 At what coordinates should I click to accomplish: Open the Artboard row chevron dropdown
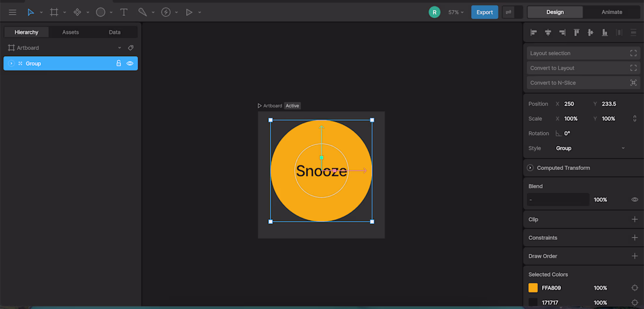(x=119, y=47)
